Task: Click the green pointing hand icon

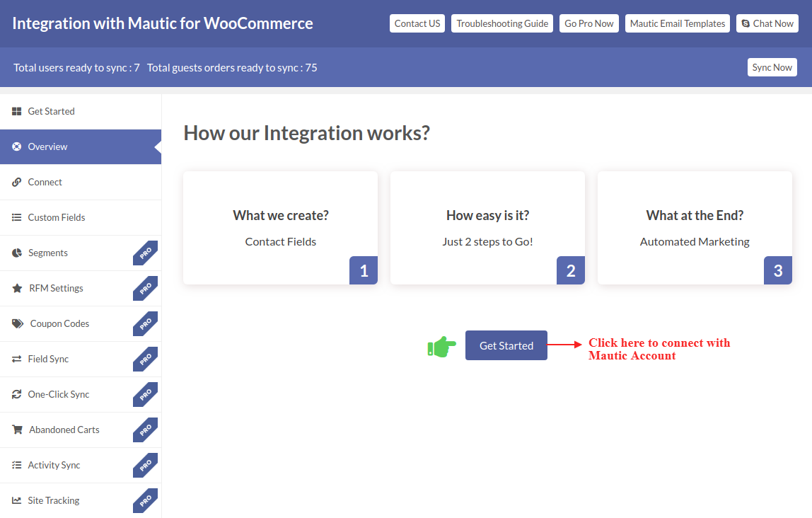Action: coord(442,347)
